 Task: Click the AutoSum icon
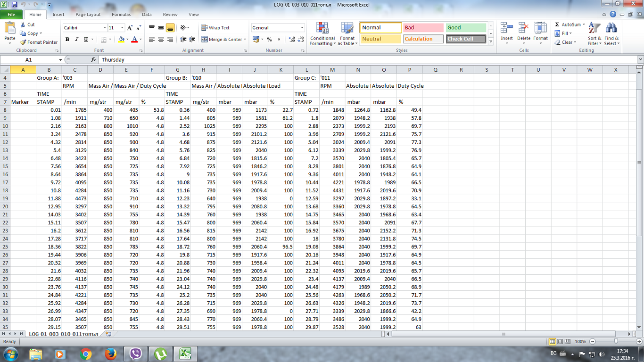pyautogui.click(x=557, y=25)
